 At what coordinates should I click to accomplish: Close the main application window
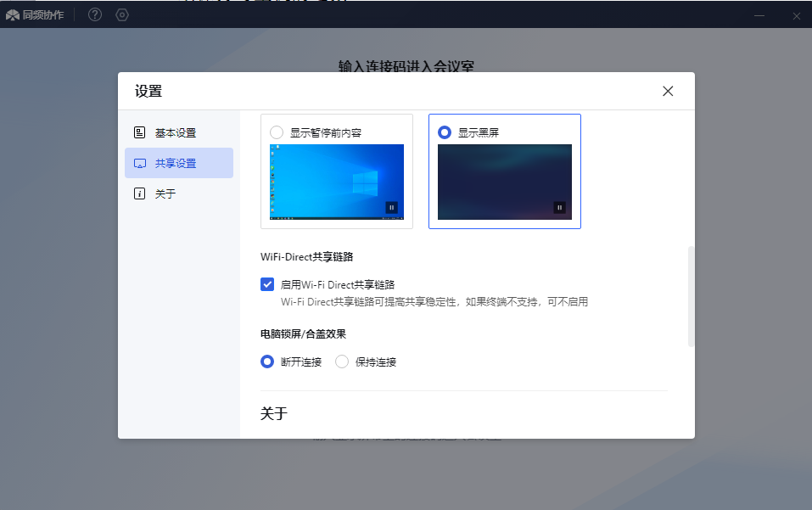pos(797,14)
